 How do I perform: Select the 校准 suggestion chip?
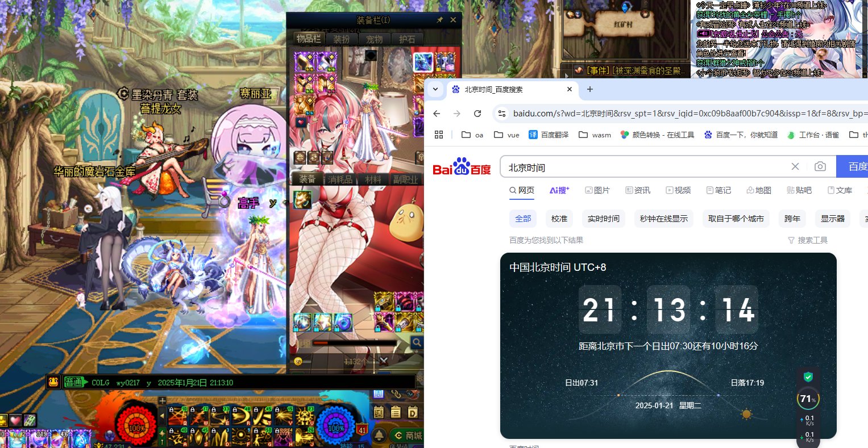[559, 219]
